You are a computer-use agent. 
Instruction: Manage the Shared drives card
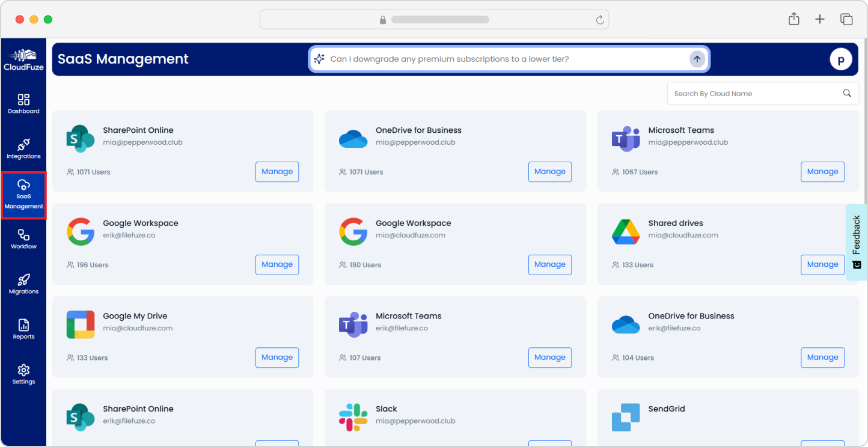[x=822, y=265]
